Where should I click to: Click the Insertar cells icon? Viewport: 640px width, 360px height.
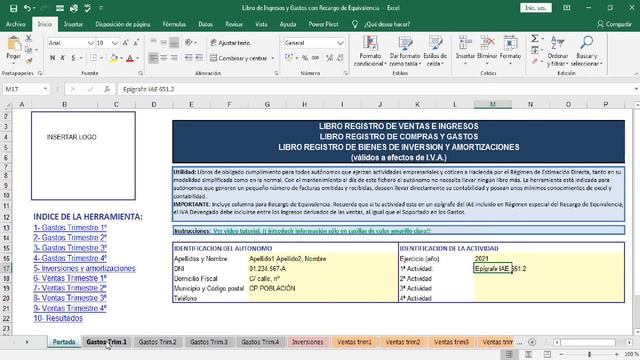tap(465, 43)
